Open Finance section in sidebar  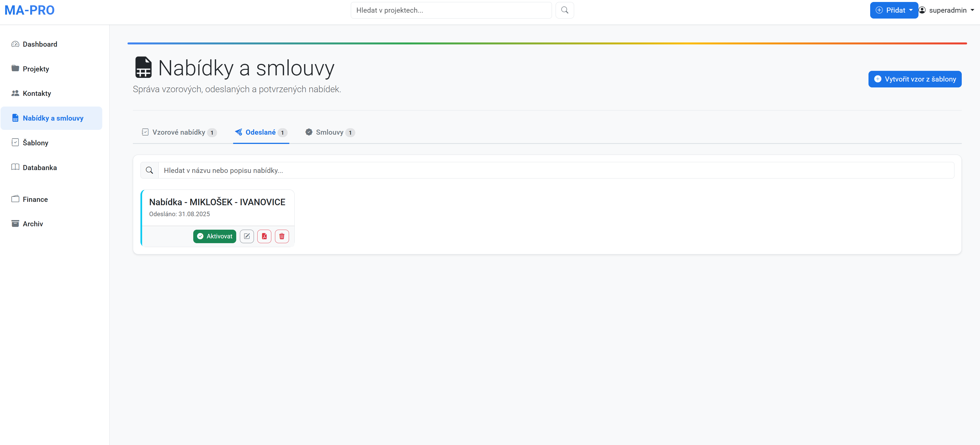click(35, 199)
